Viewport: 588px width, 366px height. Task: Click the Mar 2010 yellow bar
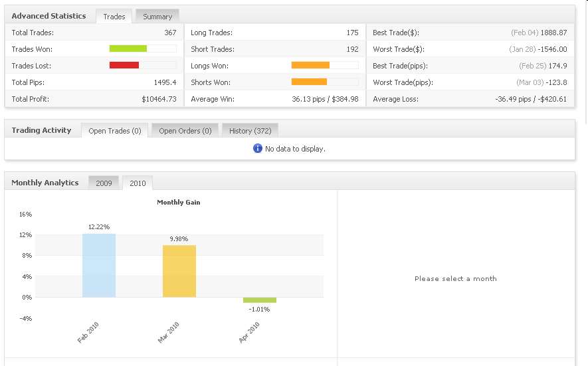(179, 271)
